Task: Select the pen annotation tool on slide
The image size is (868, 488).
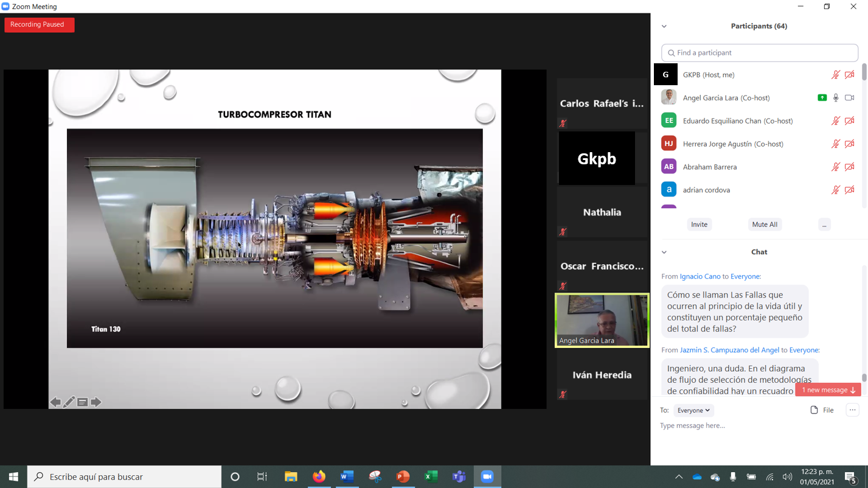Action: (x=69, y=402)
